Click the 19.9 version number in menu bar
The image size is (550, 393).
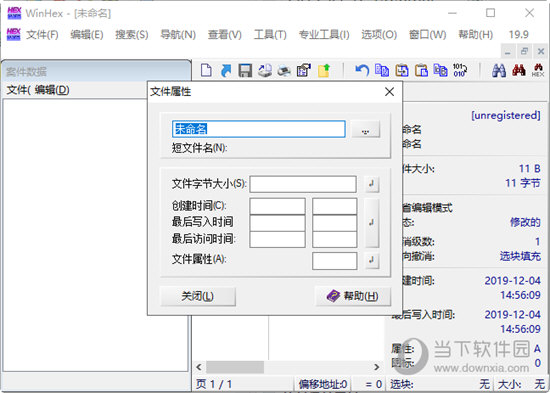tap(519, 34)
